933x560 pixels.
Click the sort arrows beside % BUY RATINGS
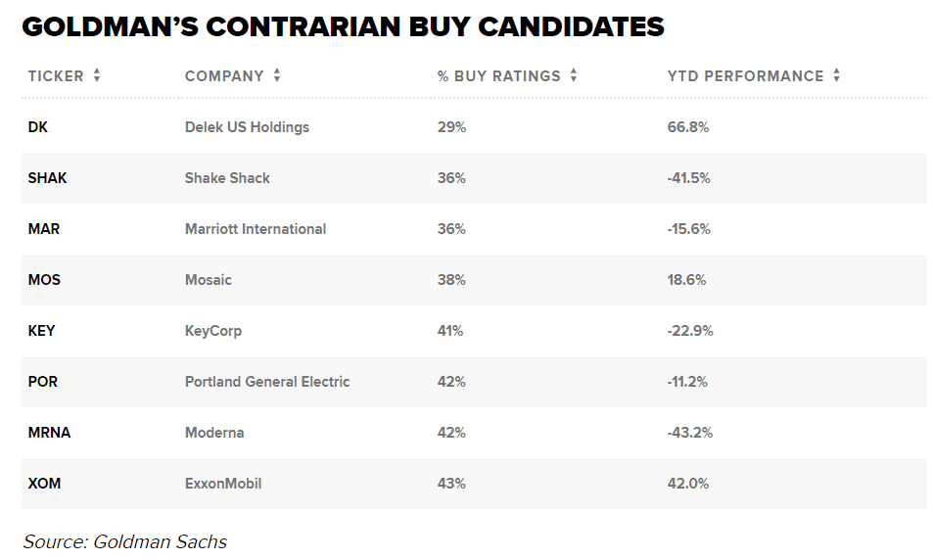click(x=574, y=76)
